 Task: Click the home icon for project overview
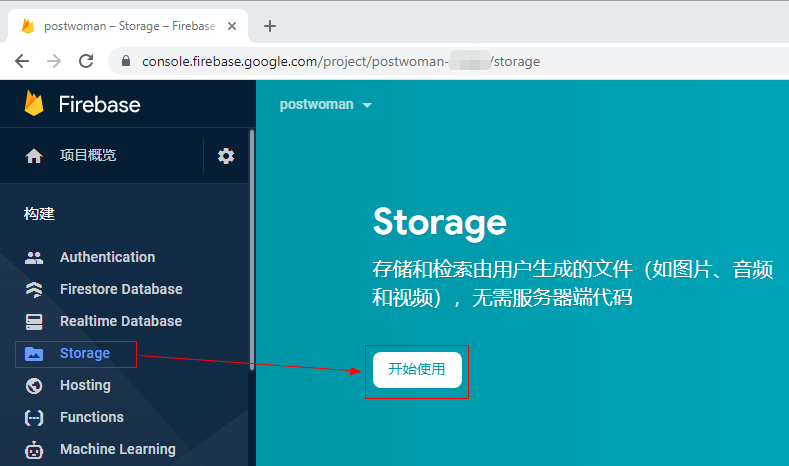point(34,156)
